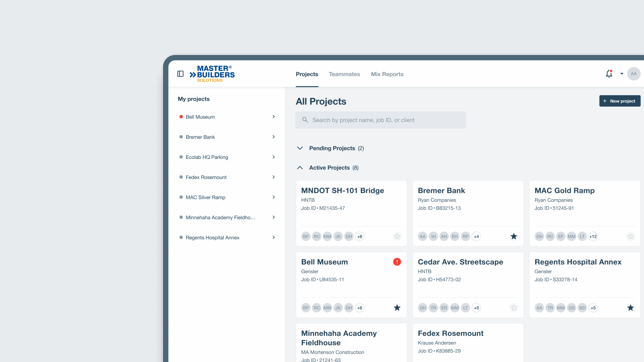Image resolution: width=644 pixels, height=362 pixels.
Task: Click Job ID M21435-47 text
Action: pos(323,208)
